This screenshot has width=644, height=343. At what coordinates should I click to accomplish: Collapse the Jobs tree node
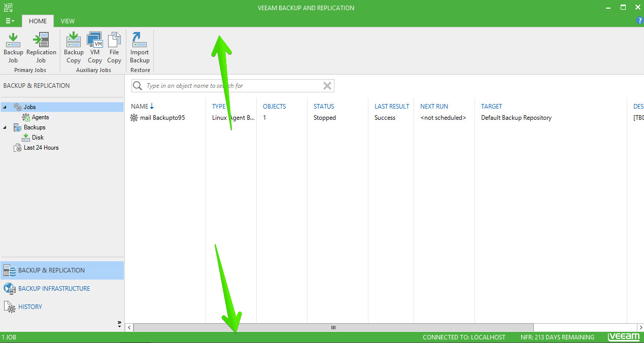point(5,107)
